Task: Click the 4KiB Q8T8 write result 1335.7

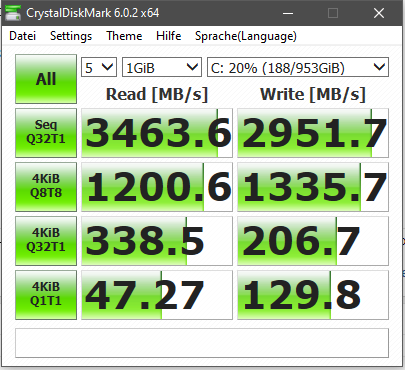Action: 313,187
